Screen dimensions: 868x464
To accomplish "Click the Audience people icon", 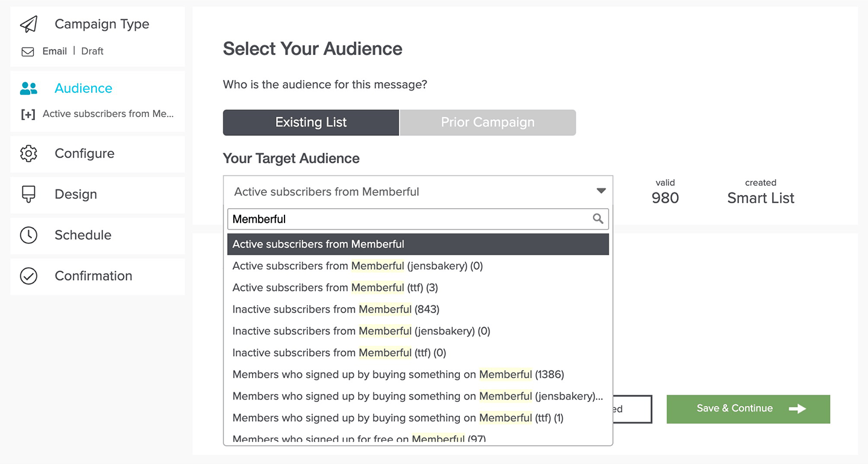I will coord(28,89).
